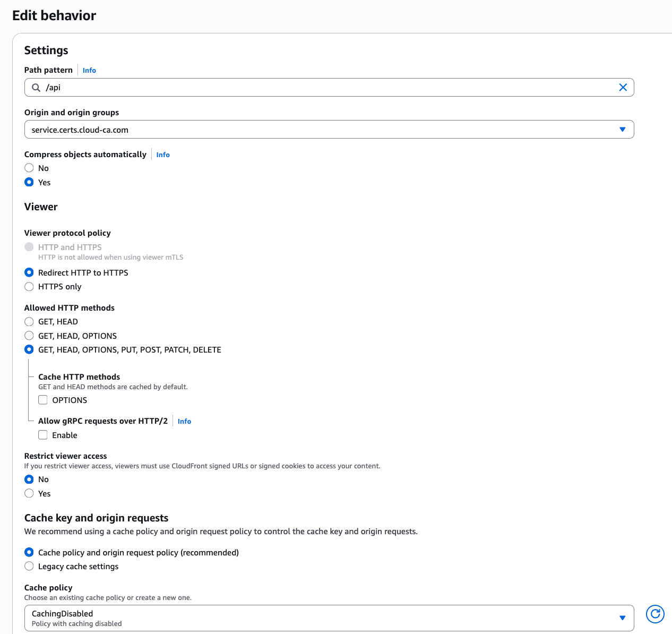
Task: Open the Cache policy dropdown arrow
Action: coord(622,618)
